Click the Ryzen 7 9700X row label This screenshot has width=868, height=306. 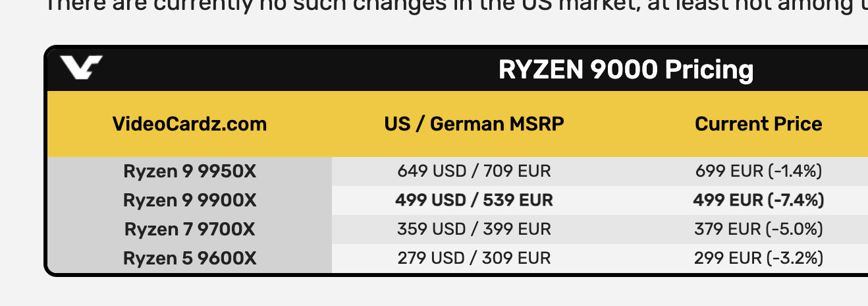tap(190, 229)
